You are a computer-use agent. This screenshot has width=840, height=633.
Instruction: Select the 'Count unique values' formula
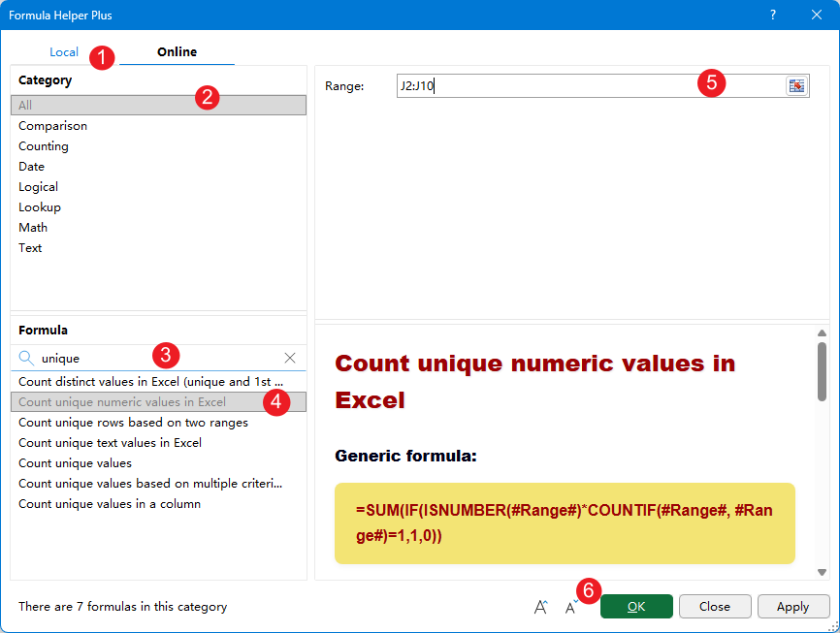[158, 463]
